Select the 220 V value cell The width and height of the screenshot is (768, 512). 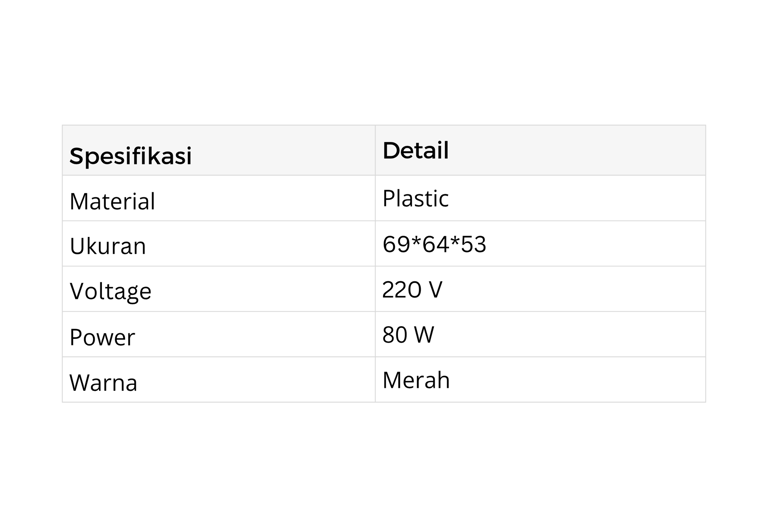click(x=411, y=290)
